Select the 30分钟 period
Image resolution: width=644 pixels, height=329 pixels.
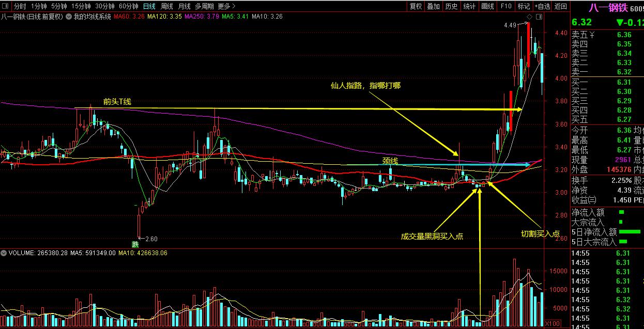tap(105, 6)
